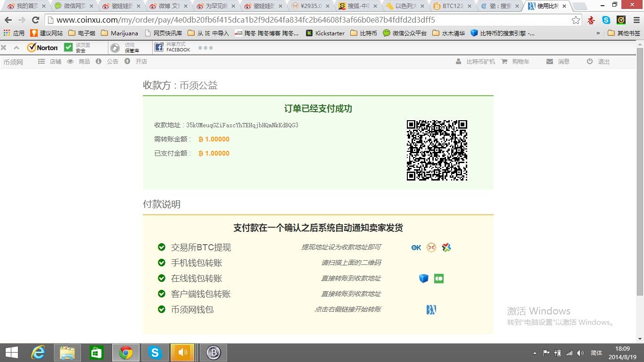This screenshot has width=644, height=362.
Task: Click the OKCoin exchange icon
Action: coord(416,247)
